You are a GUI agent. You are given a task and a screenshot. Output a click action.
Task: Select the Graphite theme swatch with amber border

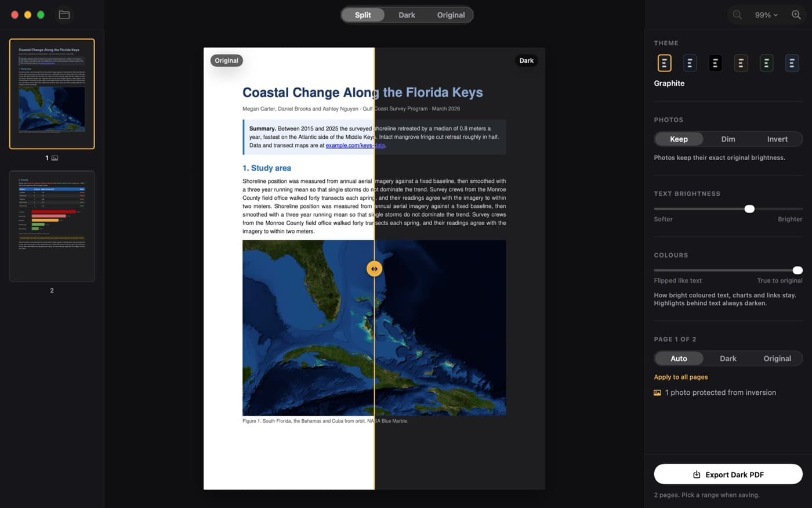pyautogui.click(x=664, y=63)
